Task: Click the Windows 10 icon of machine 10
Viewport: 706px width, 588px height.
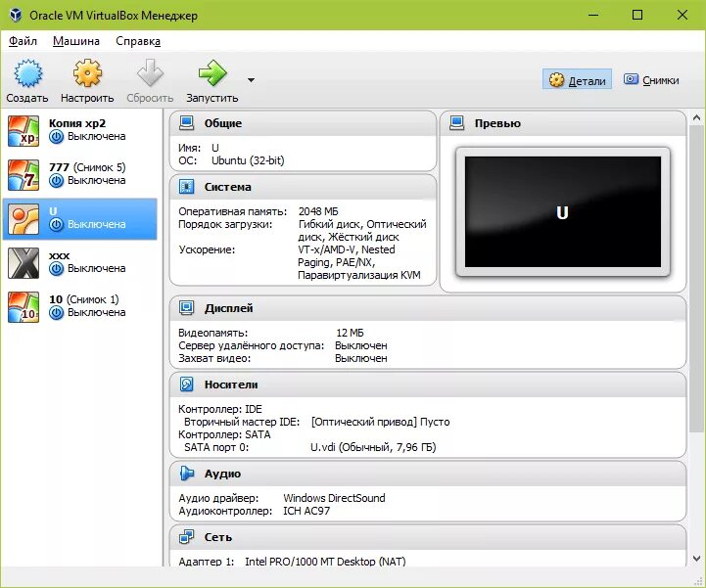Action: pos(24,307)
